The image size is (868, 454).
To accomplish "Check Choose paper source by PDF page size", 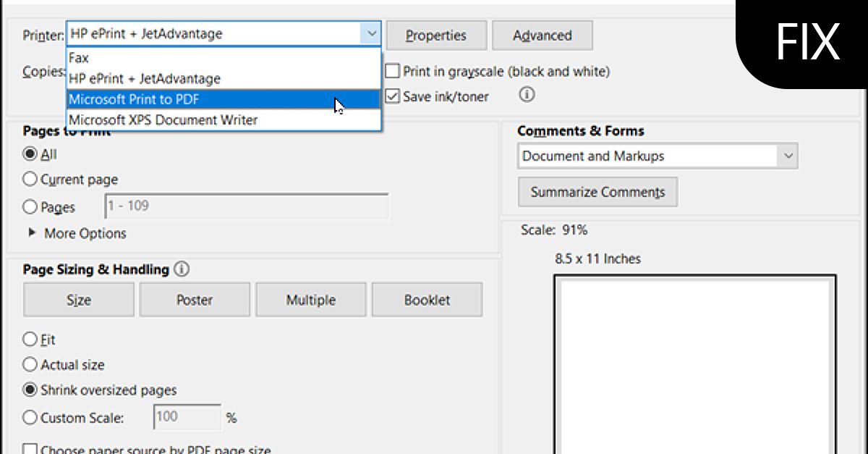I will (30, 450).
